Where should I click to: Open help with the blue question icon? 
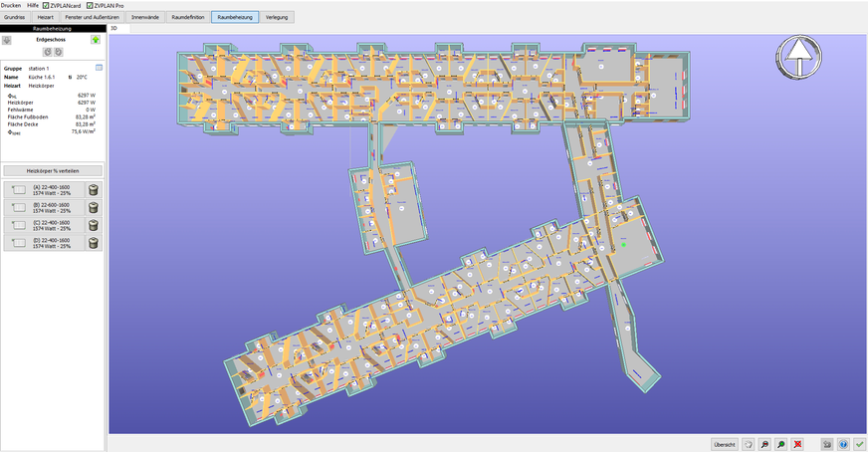[x=843, y=443]
